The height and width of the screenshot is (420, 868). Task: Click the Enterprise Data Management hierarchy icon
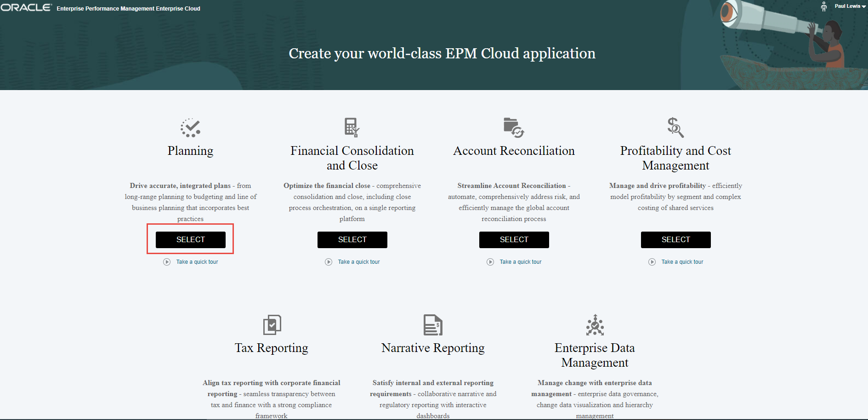[595, 324]
